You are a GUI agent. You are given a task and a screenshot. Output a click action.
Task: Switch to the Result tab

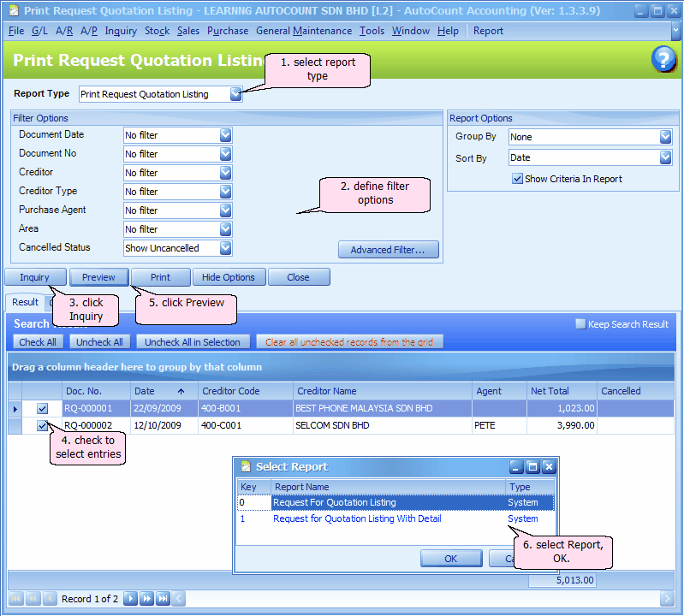click(25, 302)
